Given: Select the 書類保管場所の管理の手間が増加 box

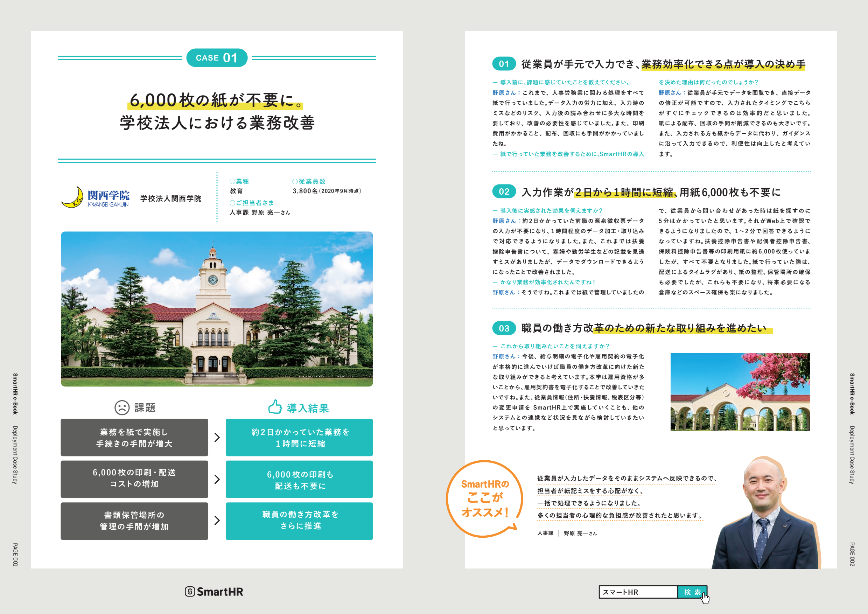Looking at the screenshot, I should pos(134,521).
